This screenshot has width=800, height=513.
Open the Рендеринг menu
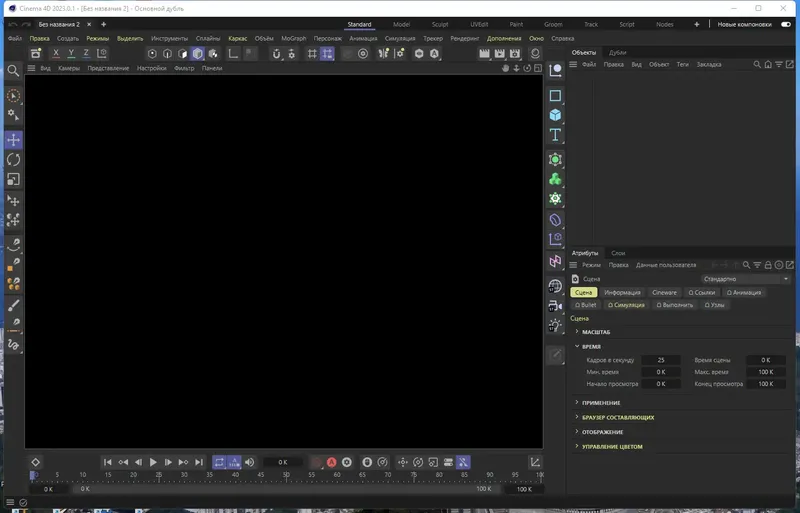(x=465, y=38)
